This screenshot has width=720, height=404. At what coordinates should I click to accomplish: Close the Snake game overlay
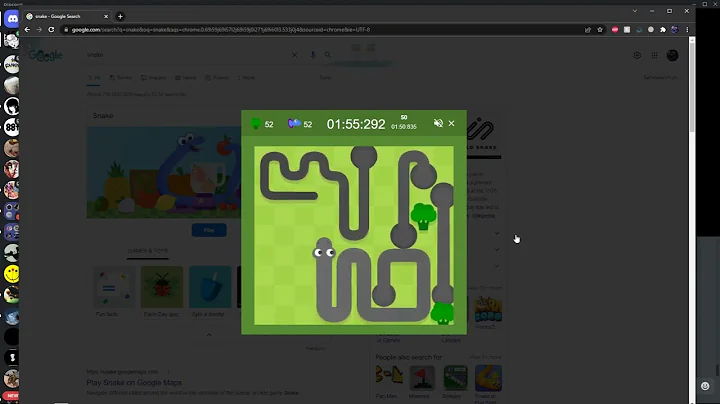(x=451, y=123)
